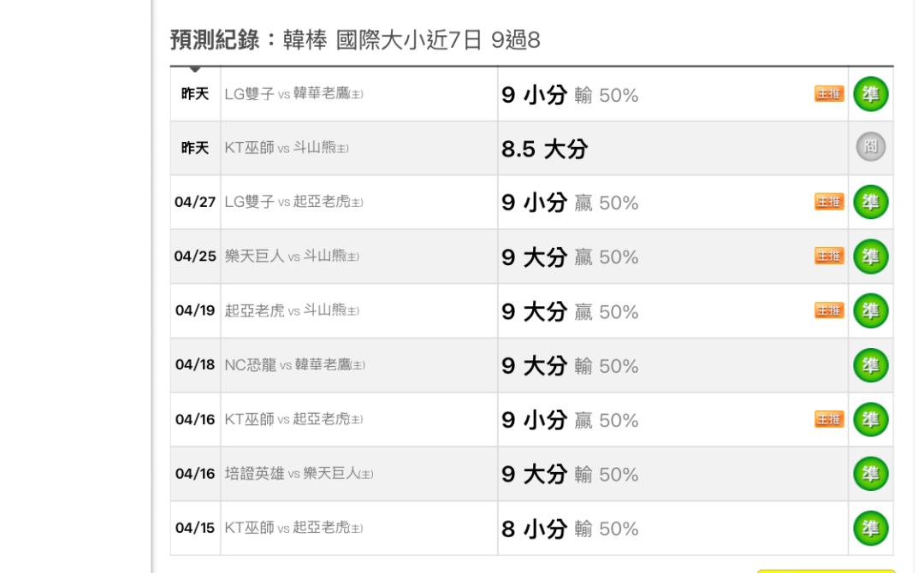Screen dimensions: 924x573
Task: Select the 8.5 大分 prediction
Action: (x=542, y=149)
